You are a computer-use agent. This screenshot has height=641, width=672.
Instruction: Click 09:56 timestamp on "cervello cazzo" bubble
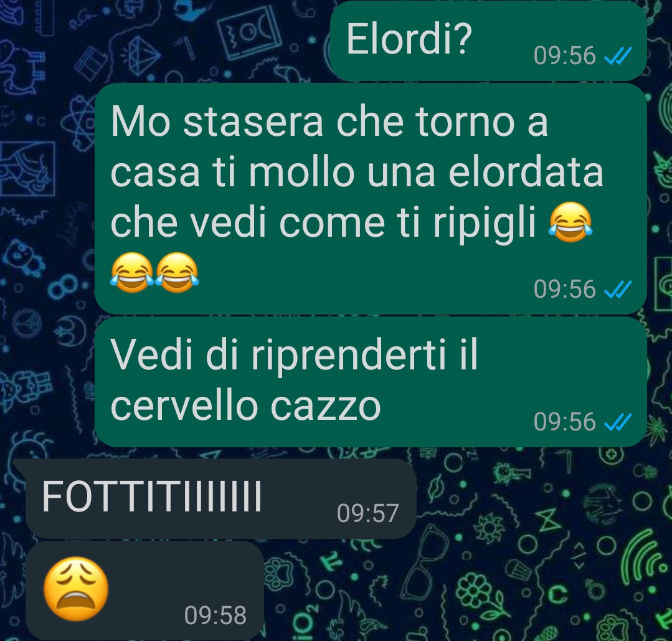(x=564, y=422)
